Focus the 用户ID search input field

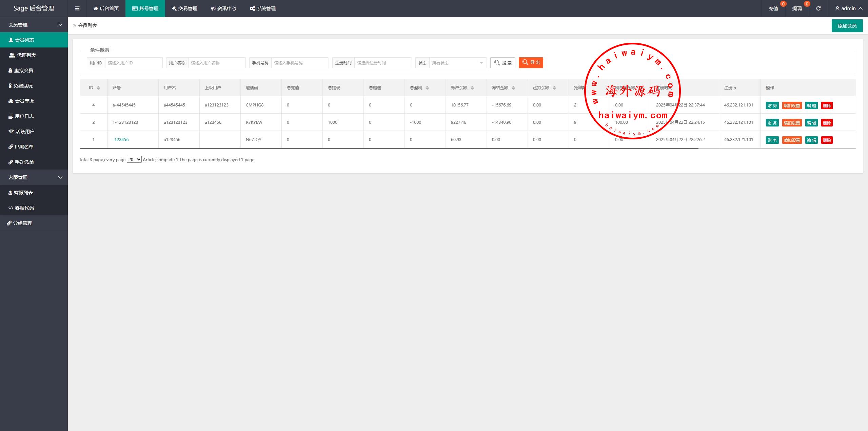[x=134, y=63]
